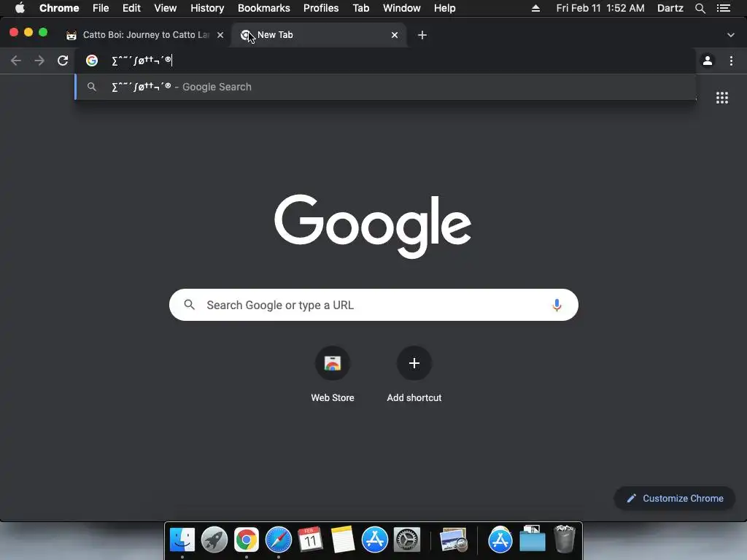Open the blue folder in the Dock
Screen dimensions: 747x560
pyautogui.click(x=532, y=539)
